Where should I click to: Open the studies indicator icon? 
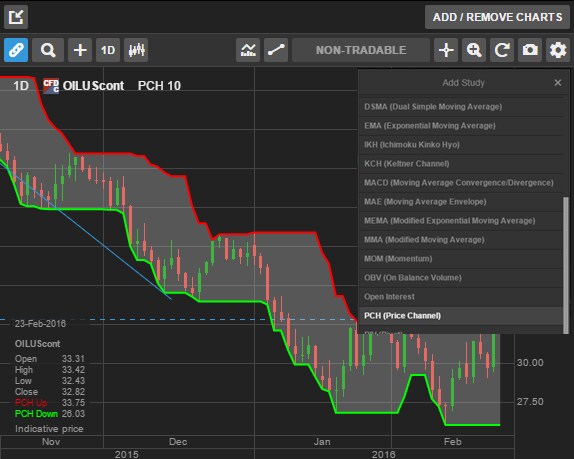tap(248, 50)
